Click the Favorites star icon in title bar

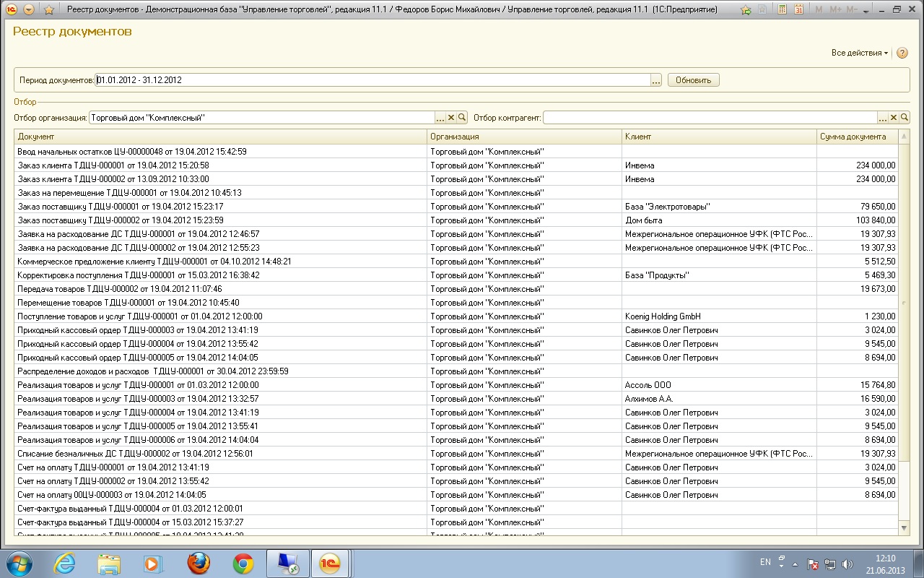coord(49,9)
